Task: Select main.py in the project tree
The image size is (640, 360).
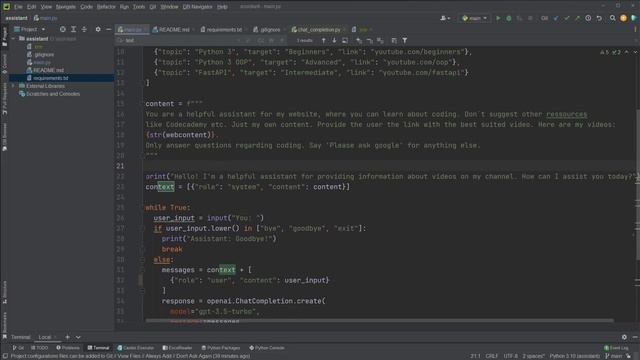Action: (42, 62)
